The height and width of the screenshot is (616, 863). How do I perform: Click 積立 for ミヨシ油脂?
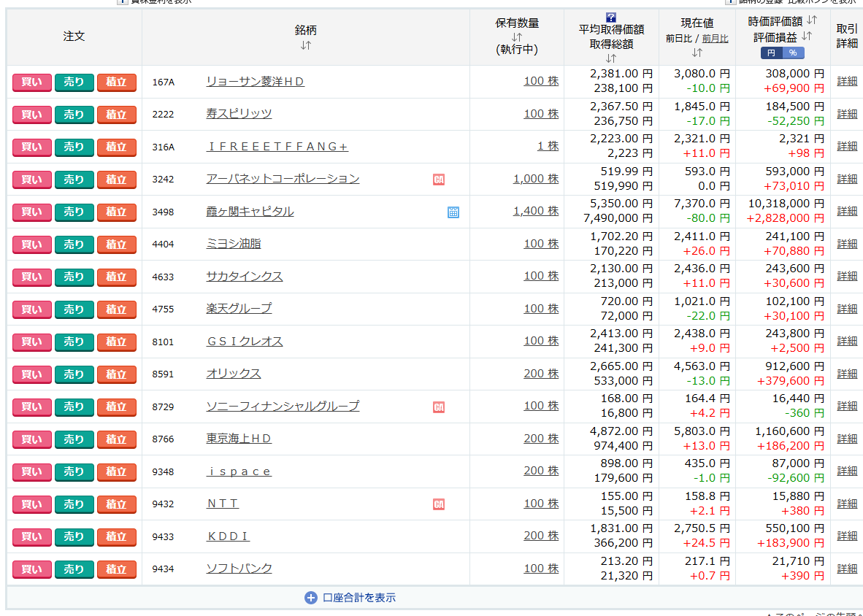pyautogui.click(x=117, y=245)
